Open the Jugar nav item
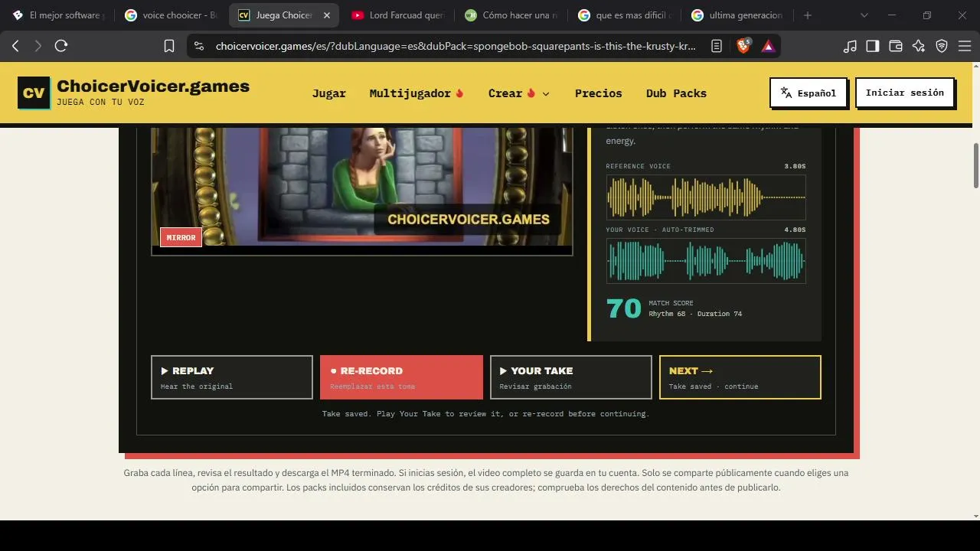This screenshot has width=980, height=551. (x=329, y=93)
